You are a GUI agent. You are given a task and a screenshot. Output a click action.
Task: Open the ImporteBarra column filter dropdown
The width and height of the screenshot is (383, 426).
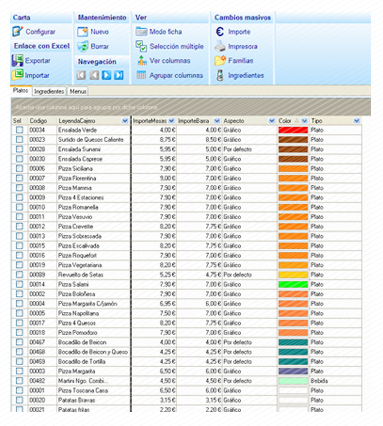click(217, 121)
